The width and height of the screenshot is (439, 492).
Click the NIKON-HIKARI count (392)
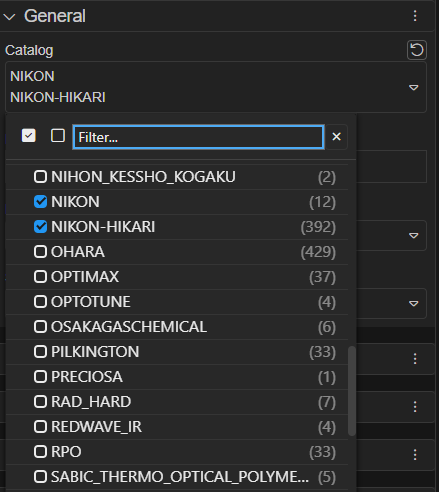coord(318,227)
